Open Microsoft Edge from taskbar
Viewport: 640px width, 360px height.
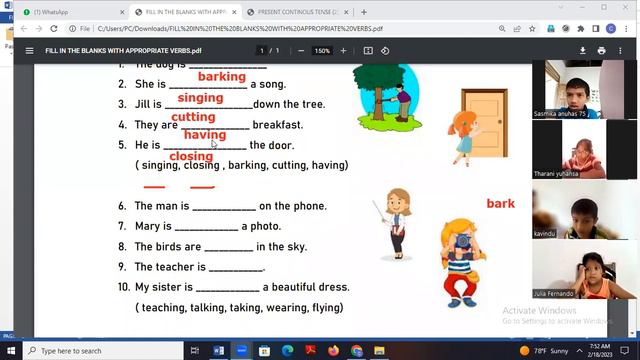(288, 351)
